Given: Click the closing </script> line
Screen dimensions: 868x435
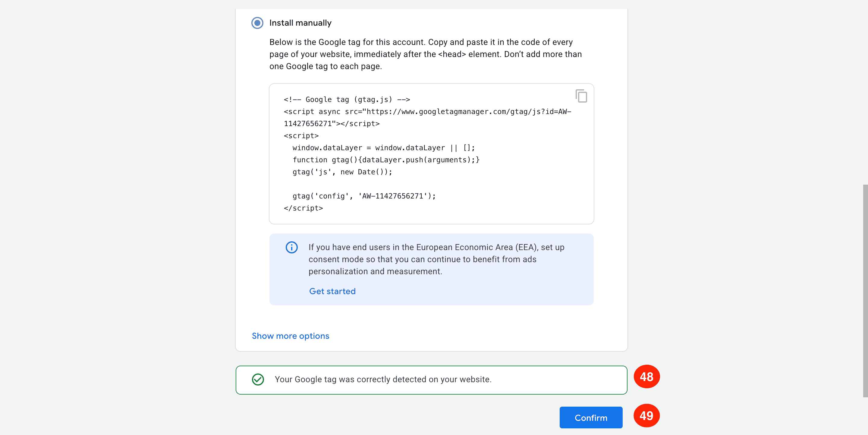Looking at the screenshot, I should (303, 208).
